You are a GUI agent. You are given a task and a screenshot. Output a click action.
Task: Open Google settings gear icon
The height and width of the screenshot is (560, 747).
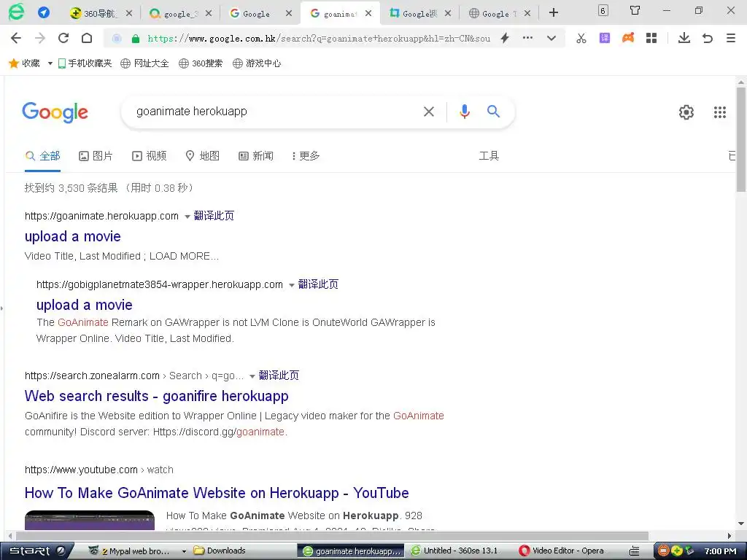click(686, 112)
